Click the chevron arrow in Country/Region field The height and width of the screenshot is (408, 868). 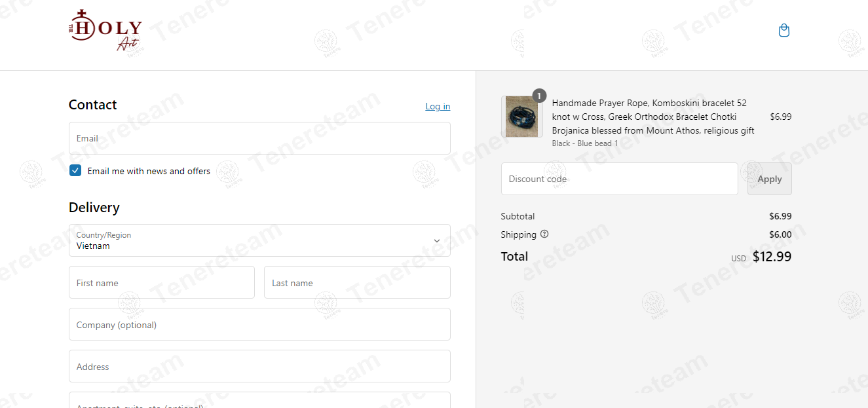437,241
